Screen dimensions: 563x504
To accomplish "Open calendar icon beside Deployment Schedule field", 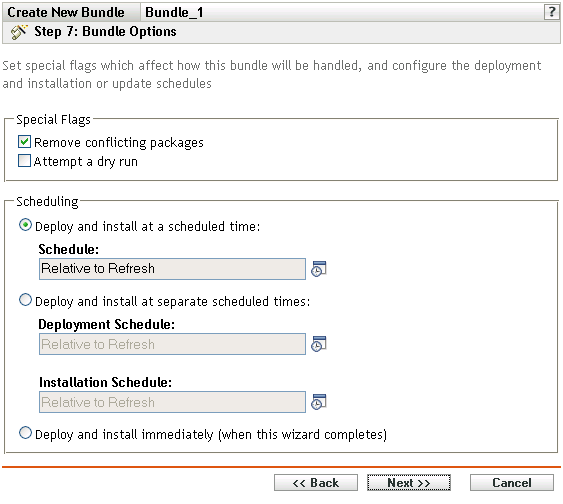I will (318, 344).
